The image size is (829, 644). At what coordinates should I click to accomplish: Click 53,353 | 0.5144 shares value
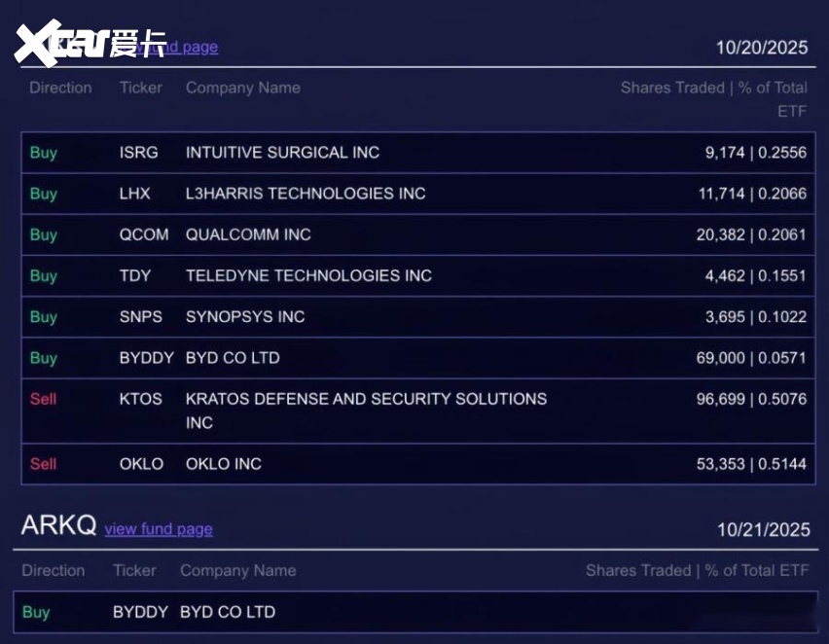pos(751,464)
